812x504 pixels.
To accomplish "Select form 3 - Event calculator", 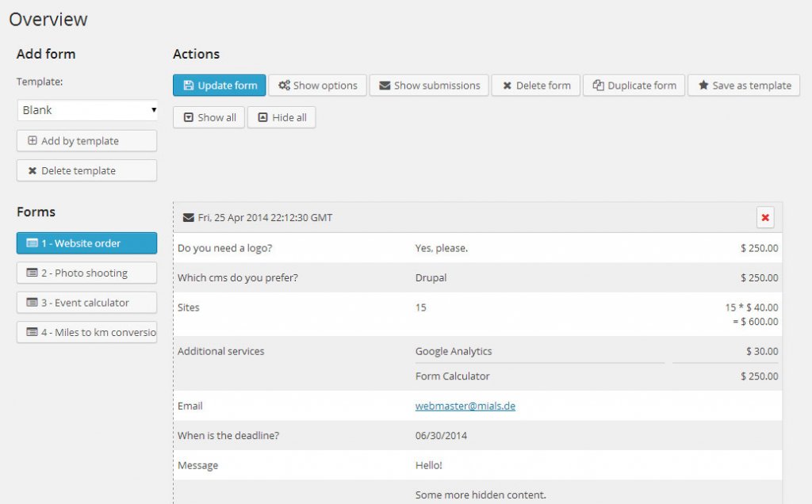I will (x=87, y=303).
